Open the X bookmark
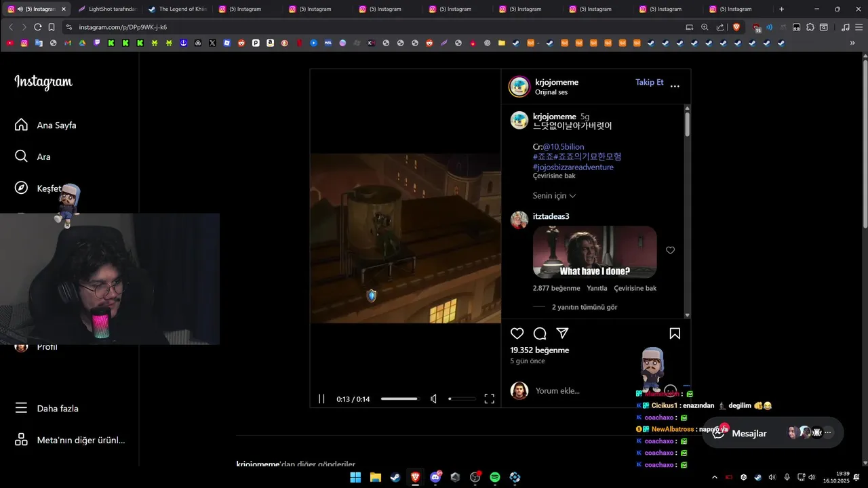Viewport: 868px width, 488px height. [x=212, y=43]
